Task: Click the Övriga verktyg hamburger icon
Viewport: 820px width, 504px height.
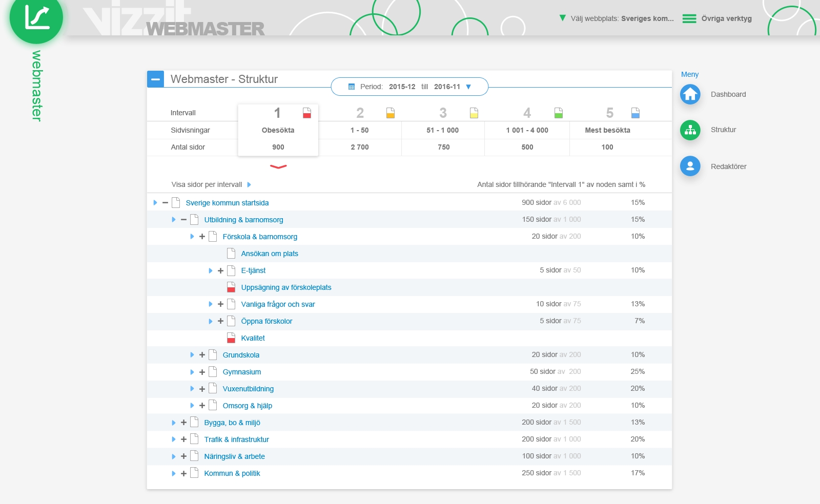Action: tap(689, 19)
